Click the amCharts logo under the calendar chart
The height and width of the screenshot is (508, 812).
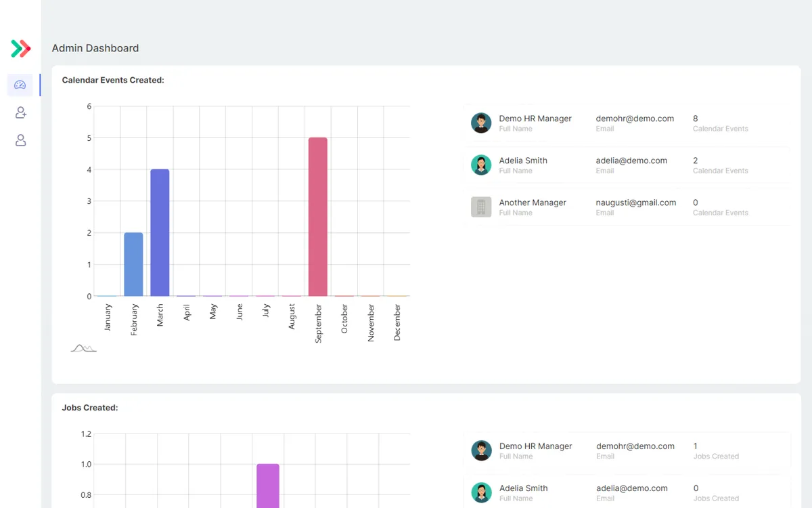(x=84, y=348)
